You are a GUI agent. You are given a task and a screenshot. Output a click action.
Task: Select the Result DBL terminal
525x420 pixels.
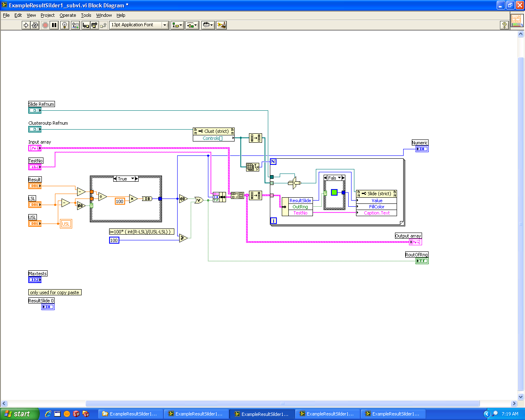[35, 186]
